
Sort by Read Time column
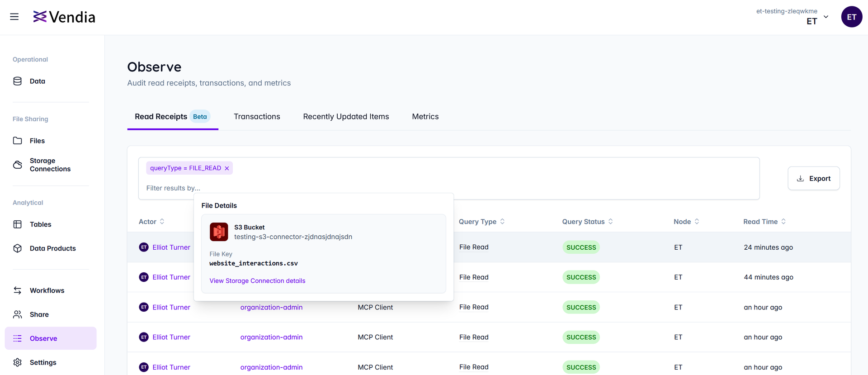[x=764, y=222]
